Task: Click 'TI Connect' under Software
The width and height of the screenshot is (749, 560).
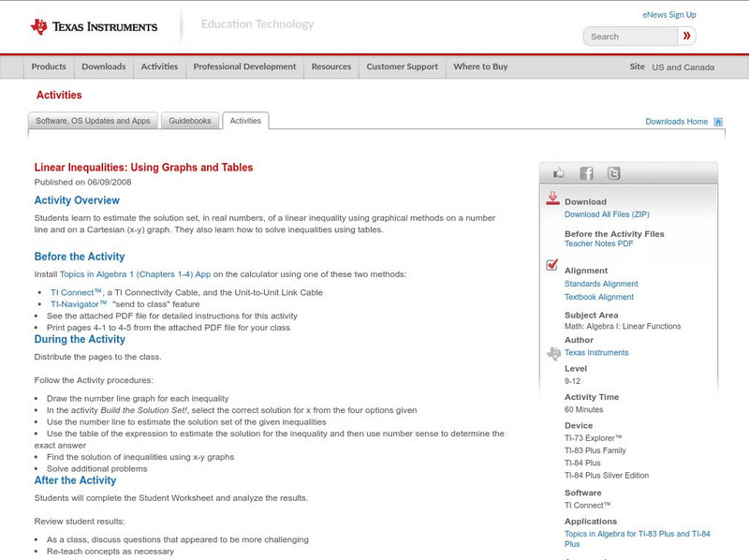Action: [x=588, y=505]
